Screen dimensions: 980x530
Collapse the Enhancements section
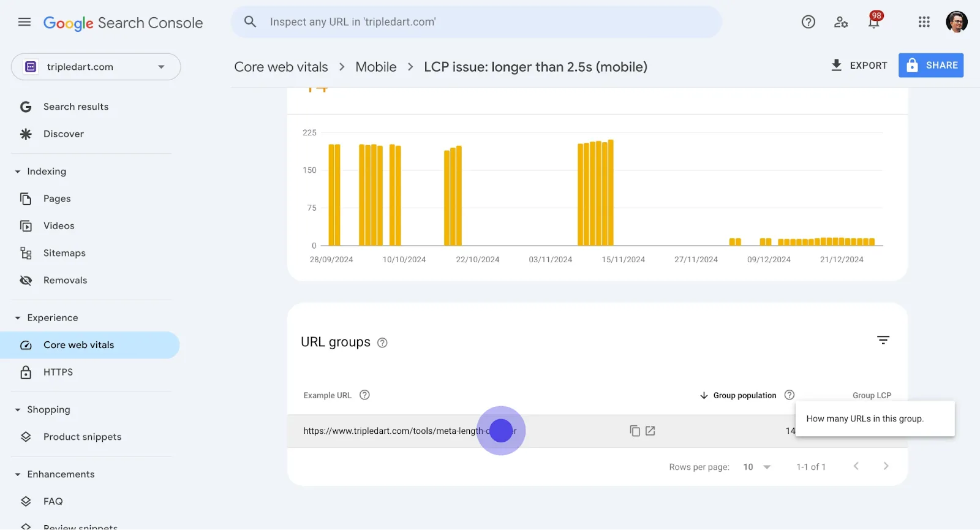pos(55,474)
